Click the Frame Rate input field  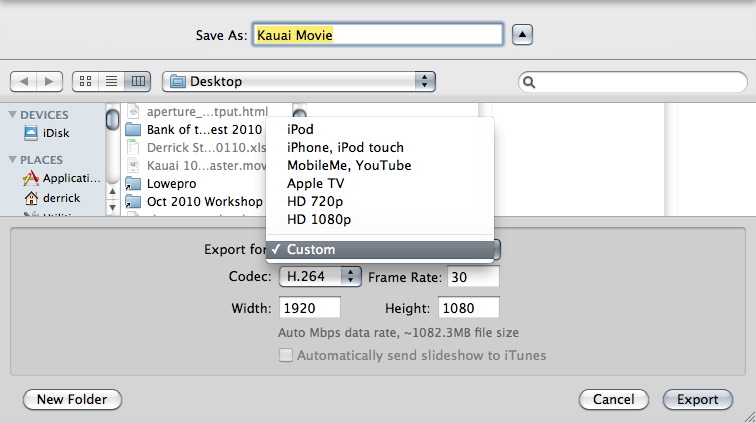[x=473, y=276]
